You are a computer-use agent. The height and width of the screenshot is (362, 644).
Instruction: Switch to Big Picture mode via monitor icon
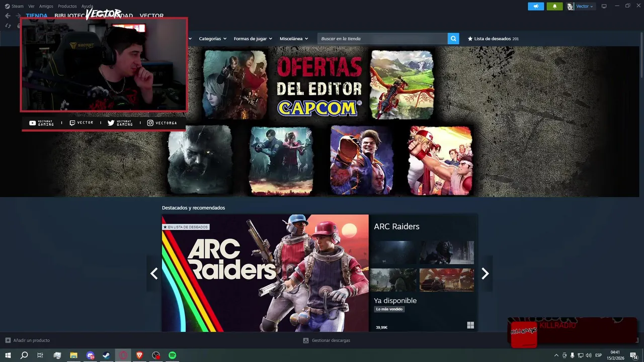604,6
